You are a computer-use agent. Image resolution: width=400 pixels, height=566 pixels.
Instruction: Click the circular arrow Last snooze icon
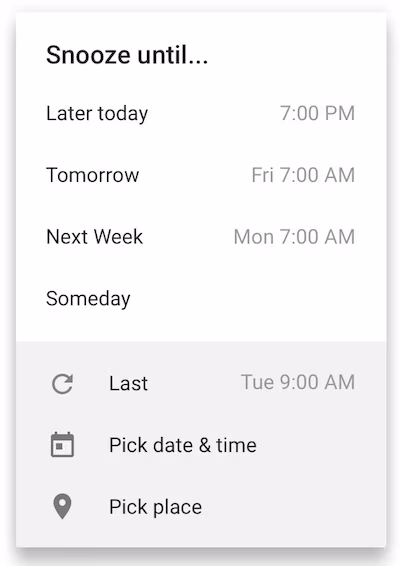[62, 383]
